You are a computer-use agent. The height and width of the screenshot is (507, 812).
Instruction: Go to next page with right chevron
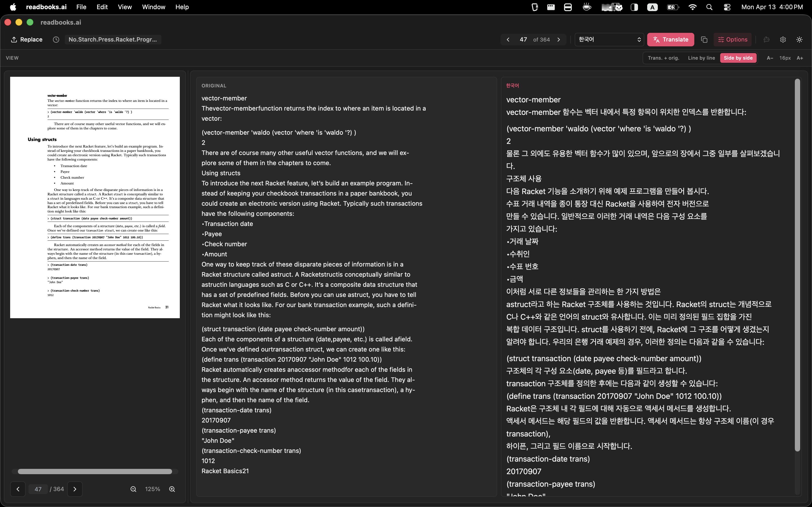[x=559, y=39]
